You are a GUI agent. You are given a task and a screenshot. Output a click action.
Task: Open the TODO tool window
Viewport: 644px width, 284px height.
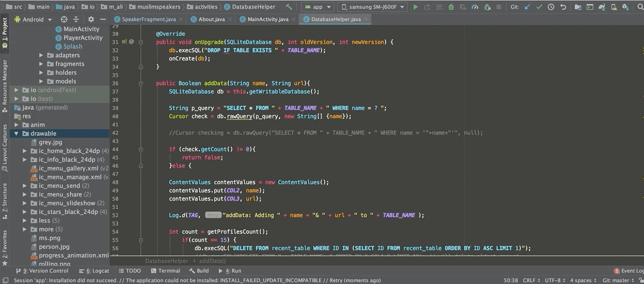[x=129, y=271]
